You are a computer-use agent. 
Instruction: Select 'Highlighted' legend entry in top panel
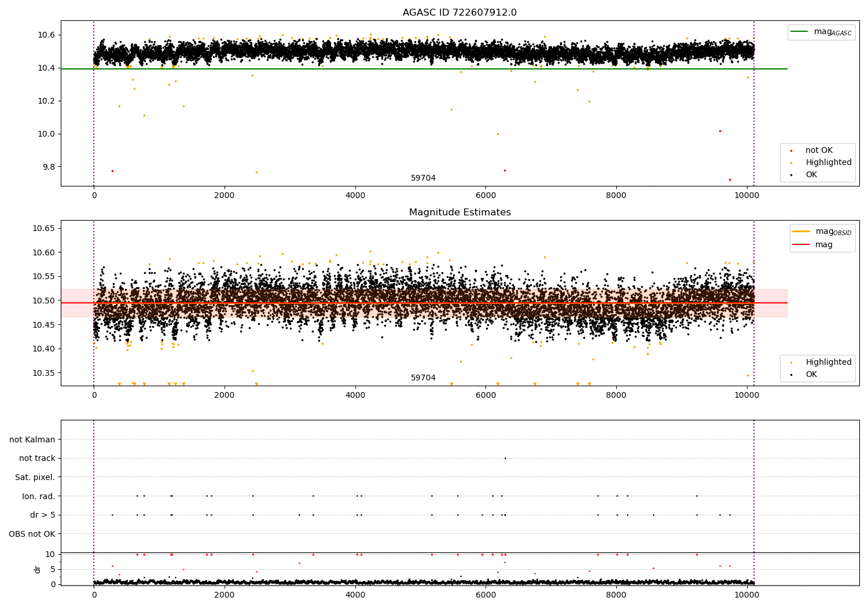click(828, 163)
